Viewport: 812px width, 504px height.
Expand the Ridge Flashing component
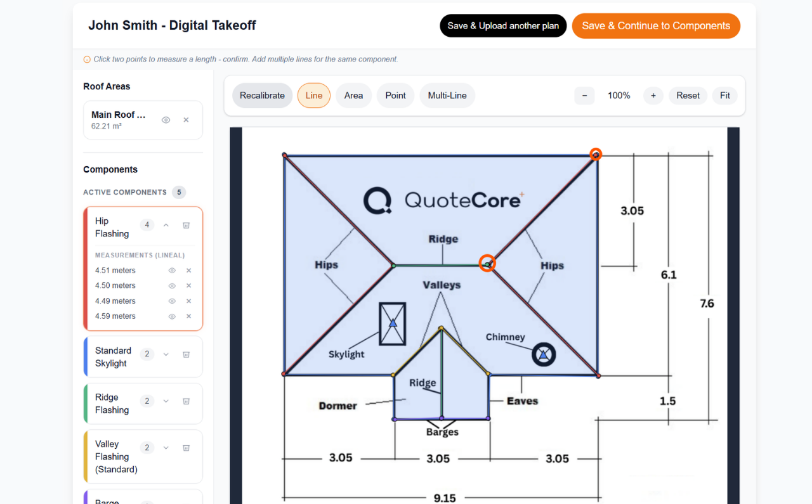[166, 401]
